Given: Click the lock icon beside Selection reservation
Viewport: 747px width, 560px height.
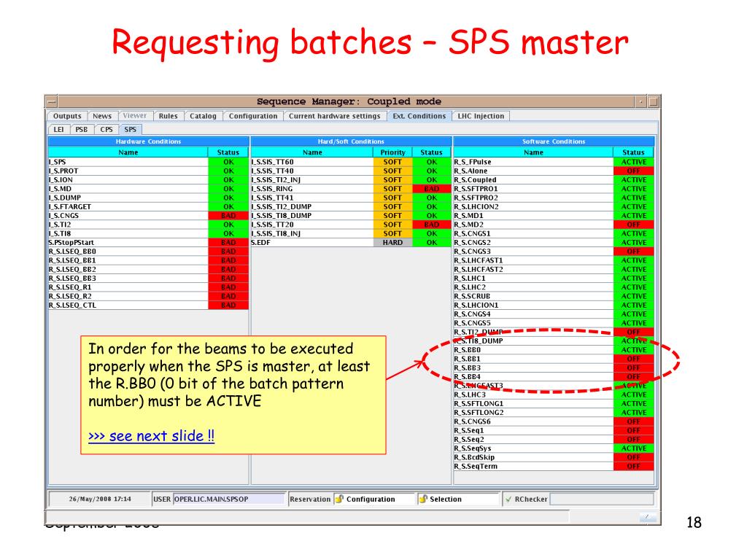Looking at the screenshot, I should [422, 499].
